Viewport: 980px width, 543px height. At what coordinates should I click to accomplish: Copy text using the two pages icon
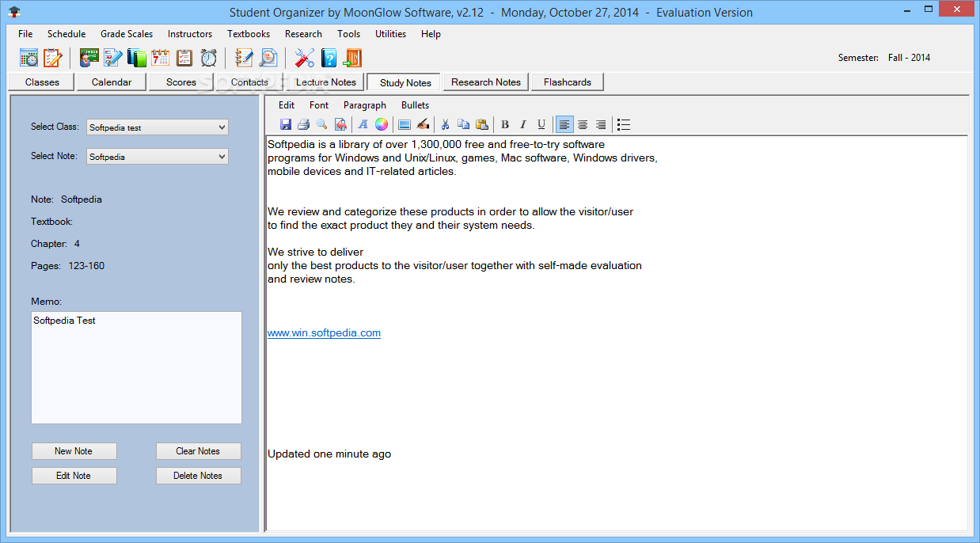pos(464,124)
